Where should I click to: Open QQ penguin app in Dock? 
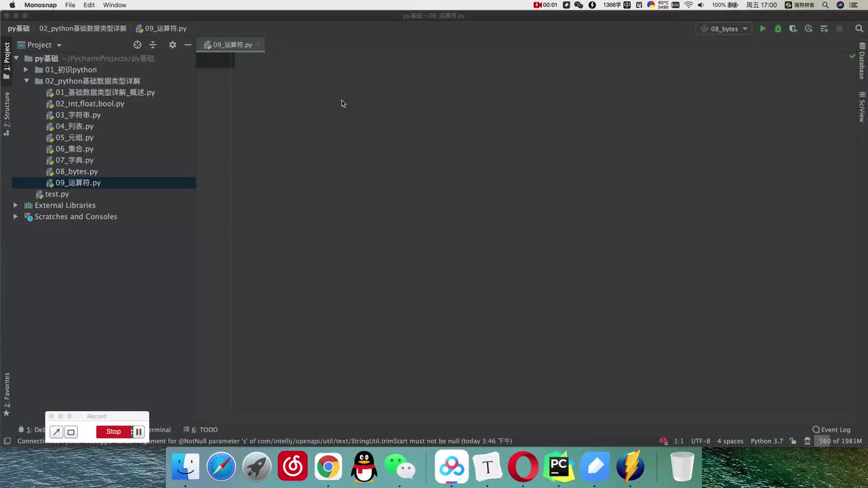pyautogui.click(x=364, y=466)
